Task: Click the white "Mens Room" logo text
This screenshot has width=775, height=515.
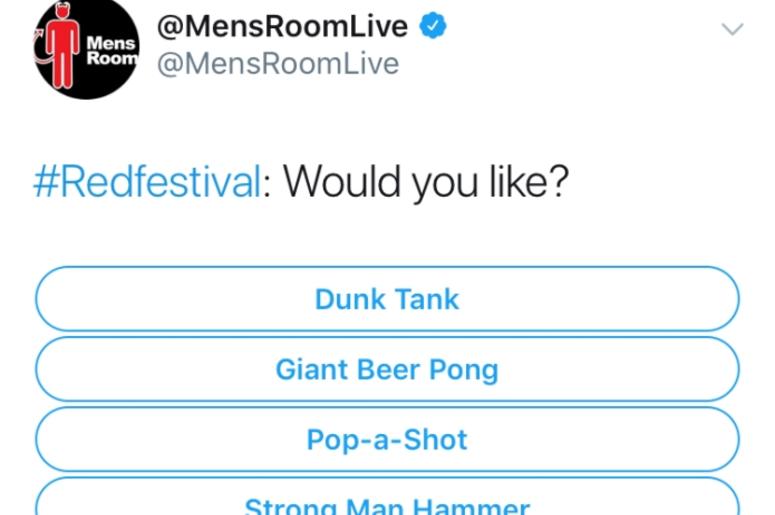Action: click(112, 51)
